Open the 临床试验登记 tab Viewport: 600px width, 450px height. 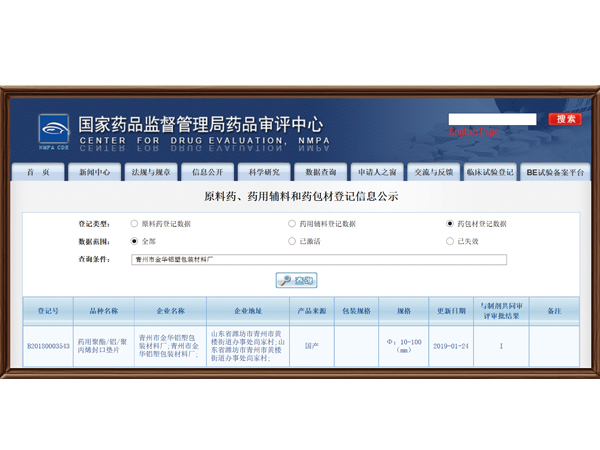click(490, 172)
